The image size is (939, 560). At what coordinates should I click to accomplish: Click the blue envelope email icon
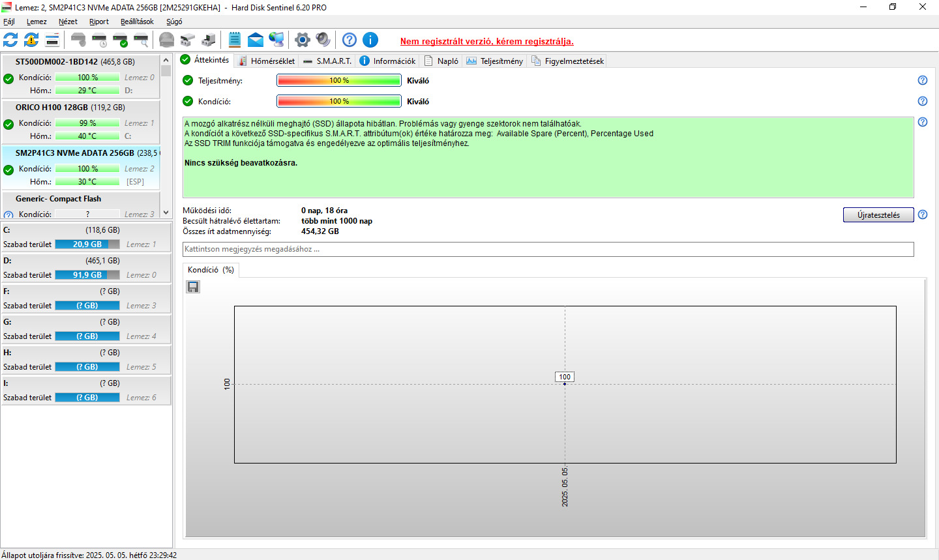(256, 40)
